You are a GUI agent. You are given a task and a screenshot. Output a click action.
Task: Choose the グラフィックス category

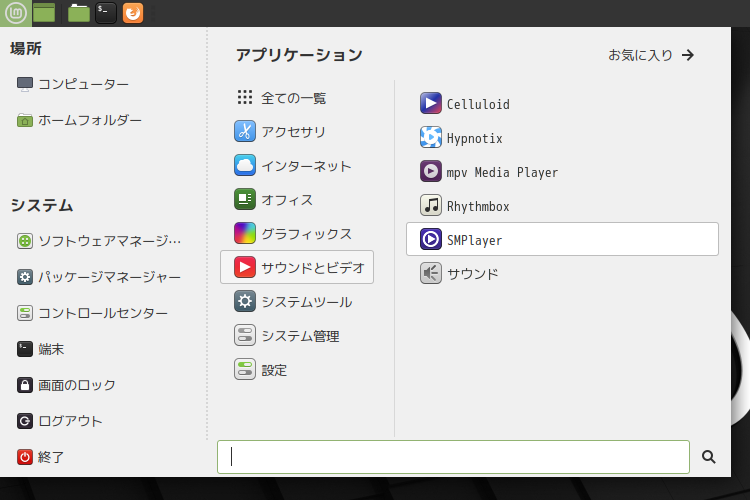pos(297,233)
